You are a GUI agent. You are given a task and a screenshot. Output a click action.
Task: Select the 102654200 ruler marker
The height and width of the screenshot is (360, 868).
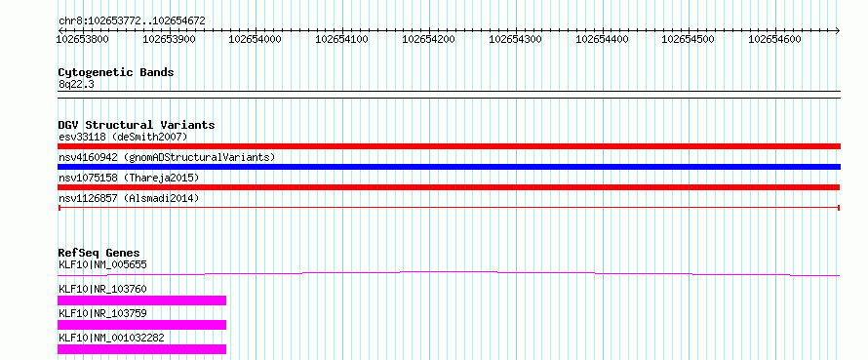coord(428,39)
